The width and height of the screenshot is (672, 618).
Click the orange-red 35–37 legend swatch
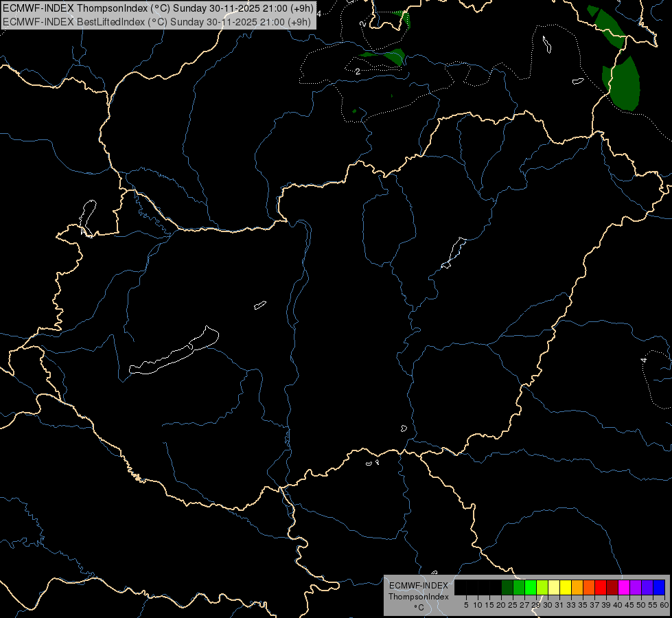coord(589,587)
